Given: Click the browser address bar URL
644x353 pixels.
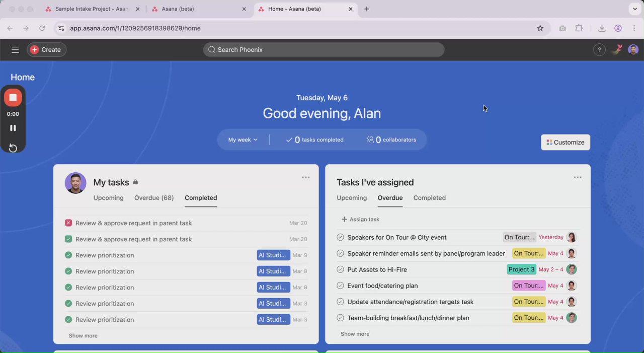Looking at the screenshot, I should click(135, 28).
